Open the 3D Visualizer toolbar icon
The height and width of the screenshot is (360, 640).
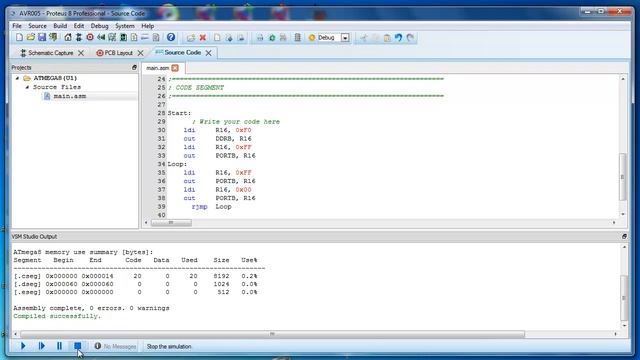pos(101,38)
